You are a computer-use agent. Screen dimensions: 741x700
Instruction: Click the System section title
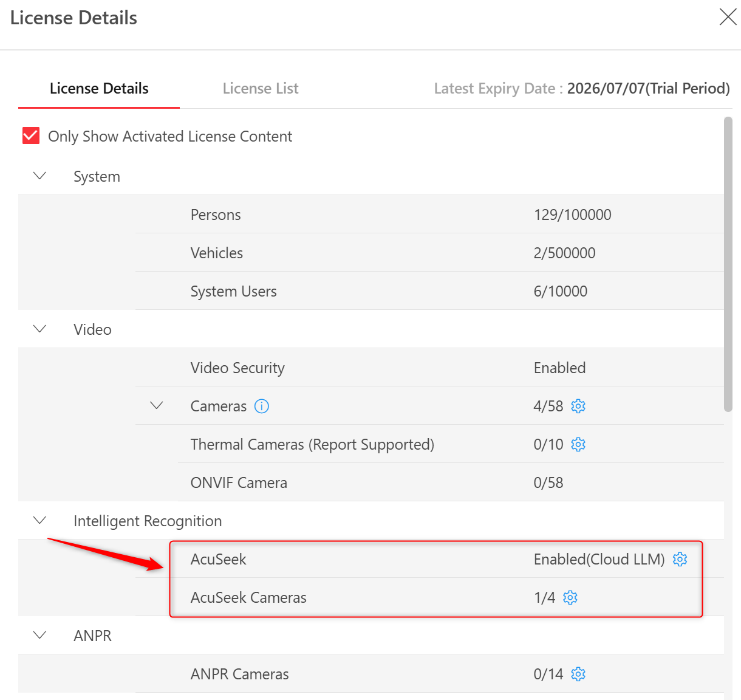pyautogui.click(x=97, y=177)
